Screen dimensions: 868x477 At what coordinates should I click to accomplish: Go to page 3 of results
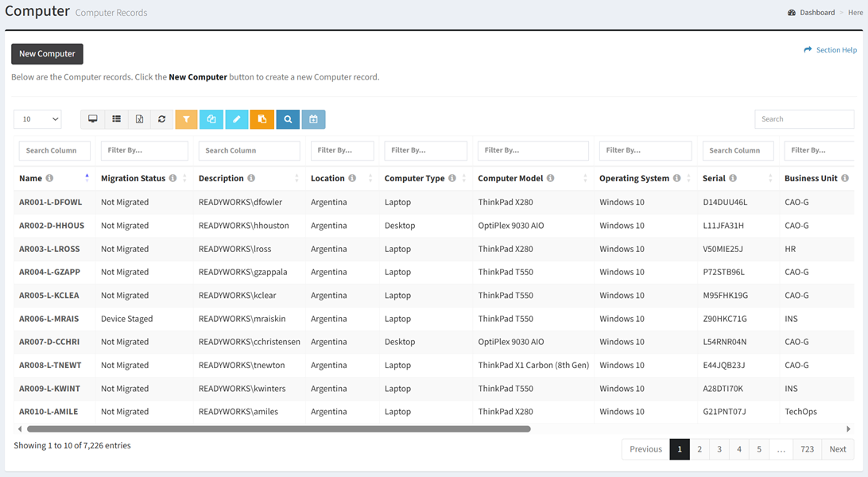[719, 449]
